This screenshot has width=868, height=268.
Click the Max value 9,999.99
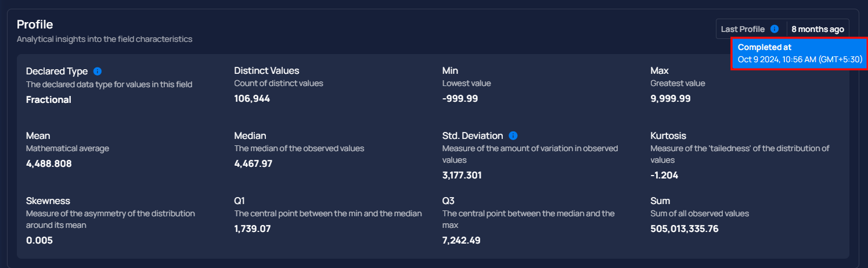[671, 98]
